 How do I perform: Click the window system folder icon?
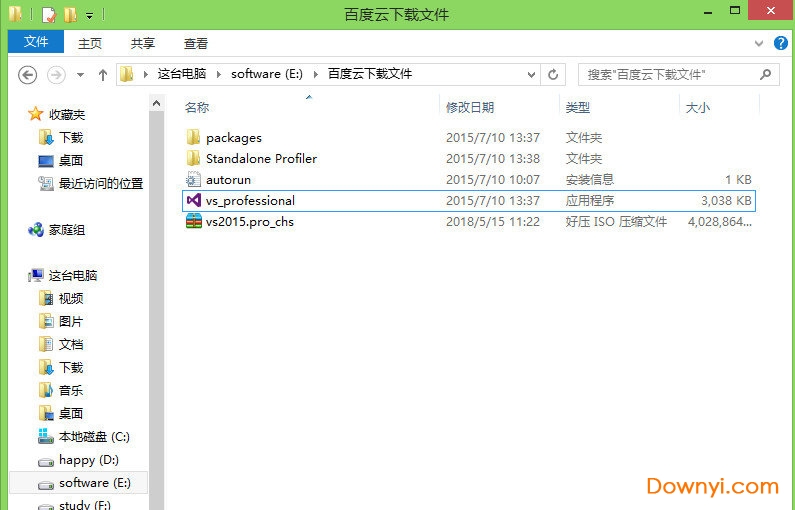[16, 14]
